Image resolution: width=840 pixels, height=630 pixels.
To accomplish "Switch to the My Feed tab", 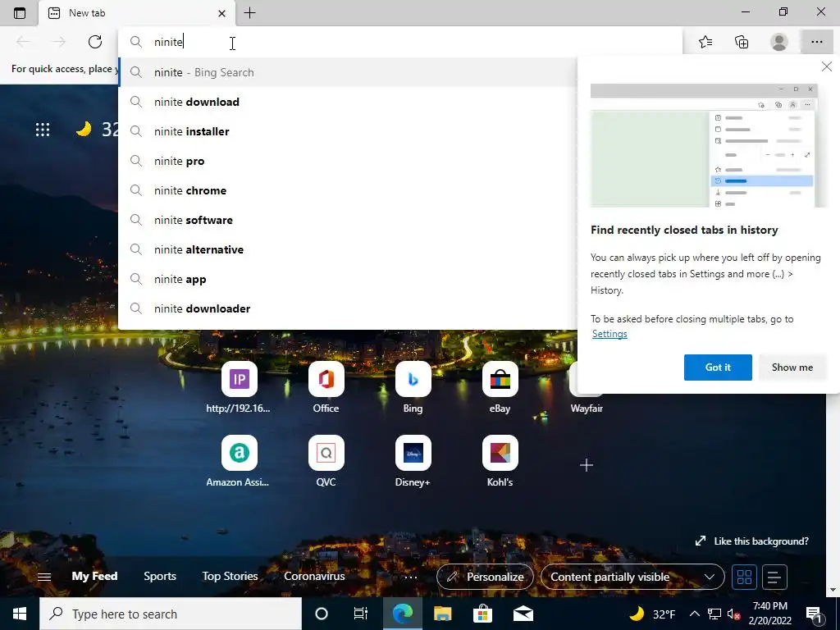I will [94, 577].
